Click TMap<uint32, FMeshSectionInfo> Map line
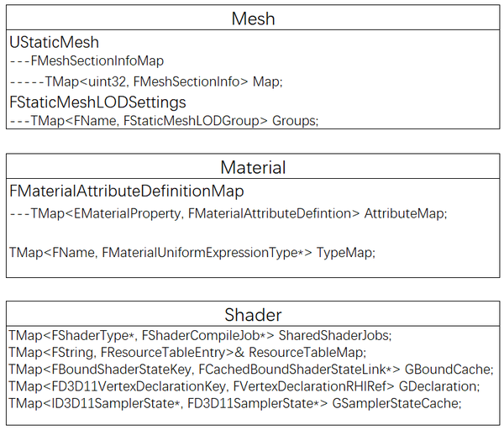This screenshot has width=504, height=430. click(146, 81)
